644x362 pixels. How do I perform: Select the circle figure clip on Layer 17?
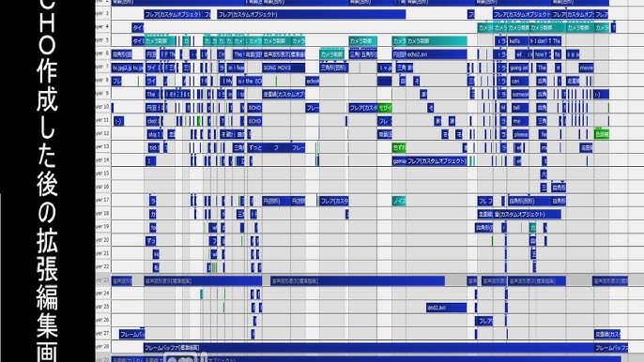click(x=276, y=201)
